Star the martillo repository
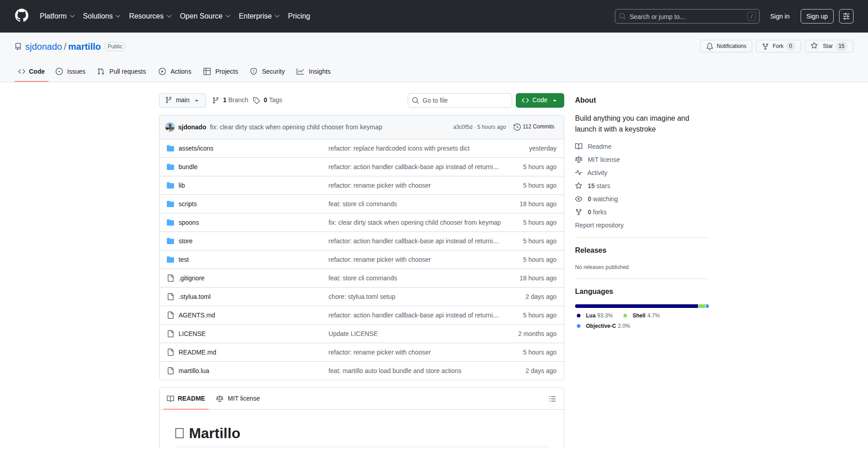The width and height of the screenshot is (868, 449). tap(828, 46)
